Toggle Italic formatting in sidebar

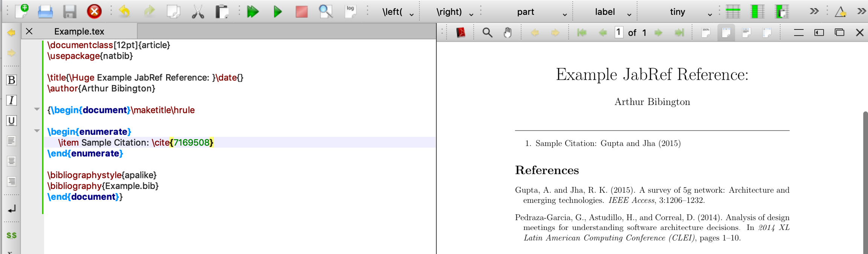point(11,100)
